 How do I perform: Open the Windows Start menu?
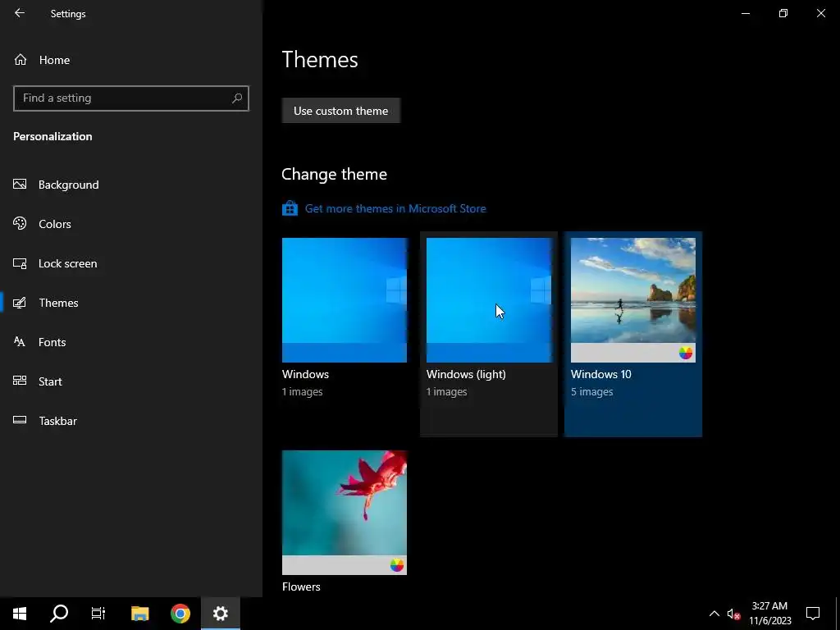coord(20,614)
